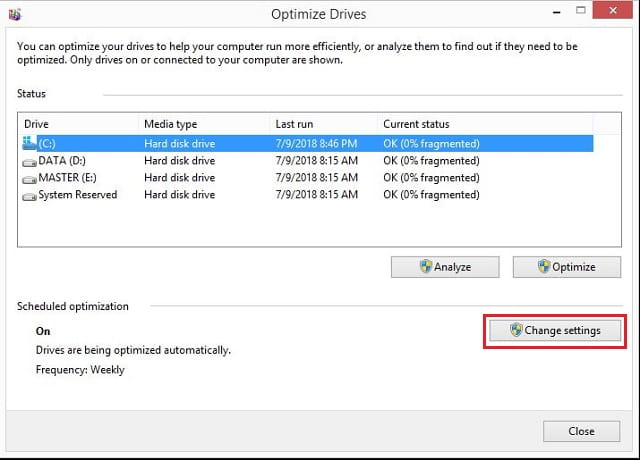The width and height of the screenshot is (640, 460).
Task: Click the shield icon on Change settings
Action: [516, 330]
